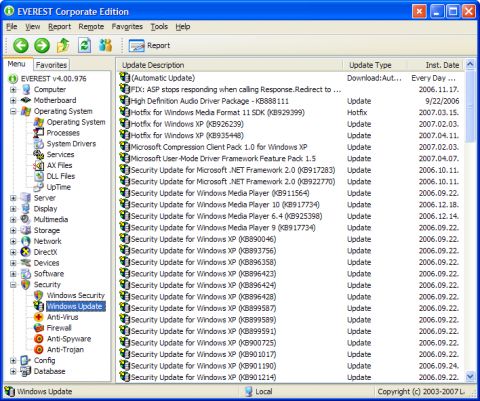Click the green Back arrow toolbar icon
The image size is (480, 401).
click(20, 45)
